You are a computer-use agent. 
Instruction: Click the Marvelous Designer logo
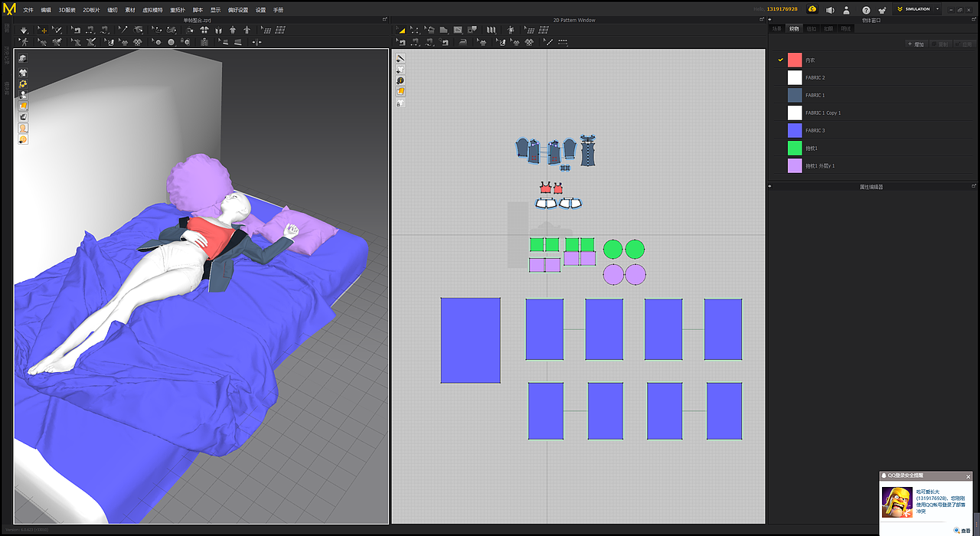tap(9, 9)
